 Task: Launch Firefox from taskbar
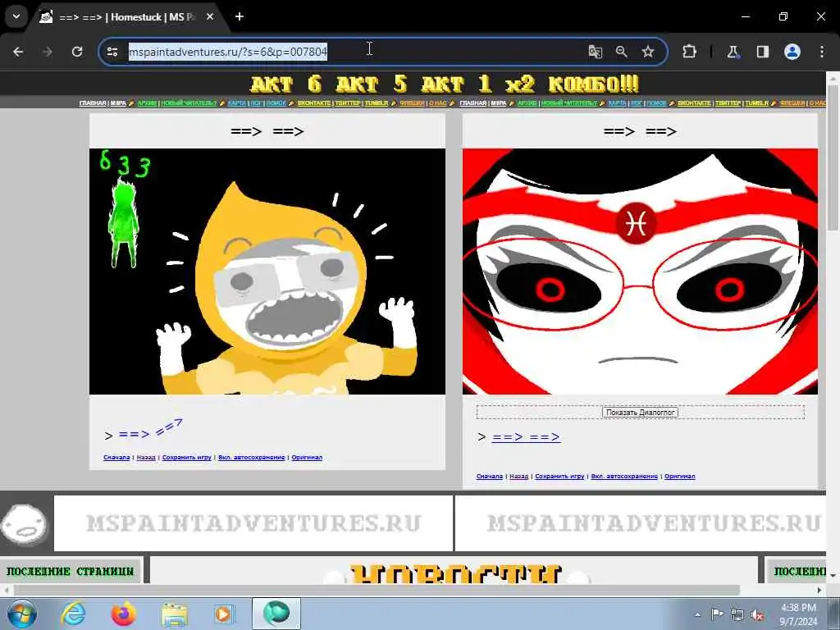tap(124, 614)
